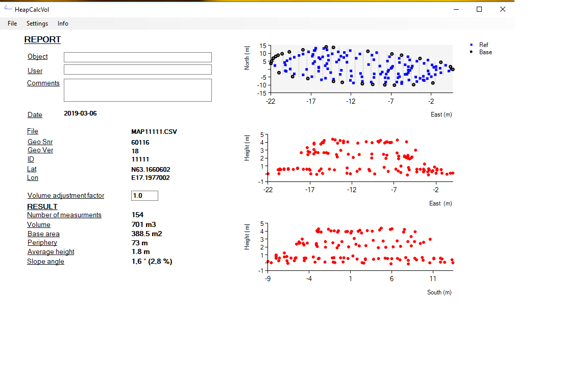
Task: Click the file name MAP11111.CSV
Action: [x=154, y=132]
